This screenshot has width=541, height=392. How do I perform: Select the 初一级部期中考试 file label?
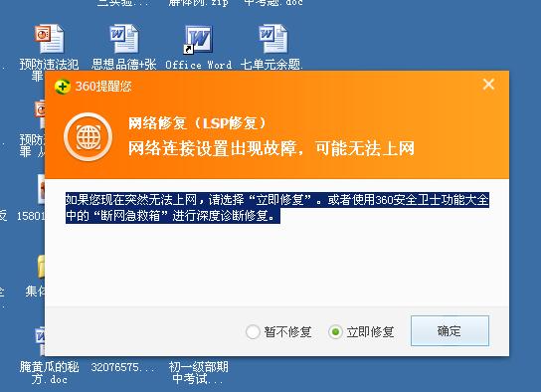point(198,373)
